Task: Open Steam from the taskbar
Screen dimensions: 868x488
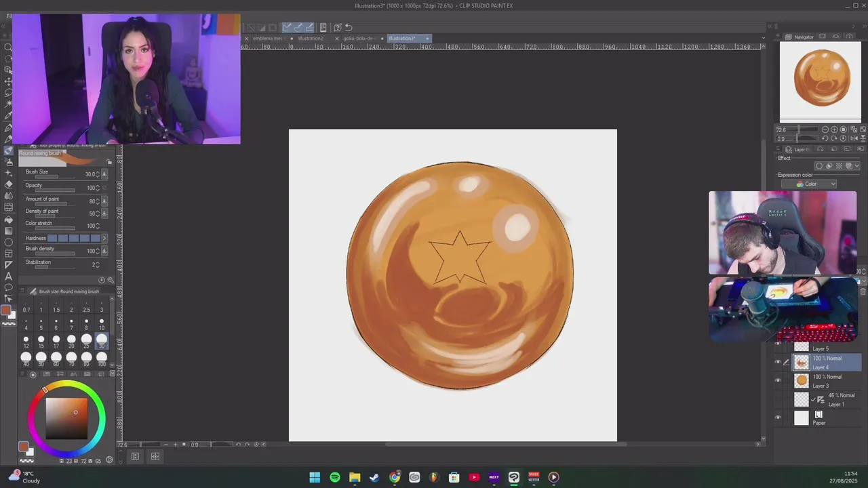Action: point(374,477)
